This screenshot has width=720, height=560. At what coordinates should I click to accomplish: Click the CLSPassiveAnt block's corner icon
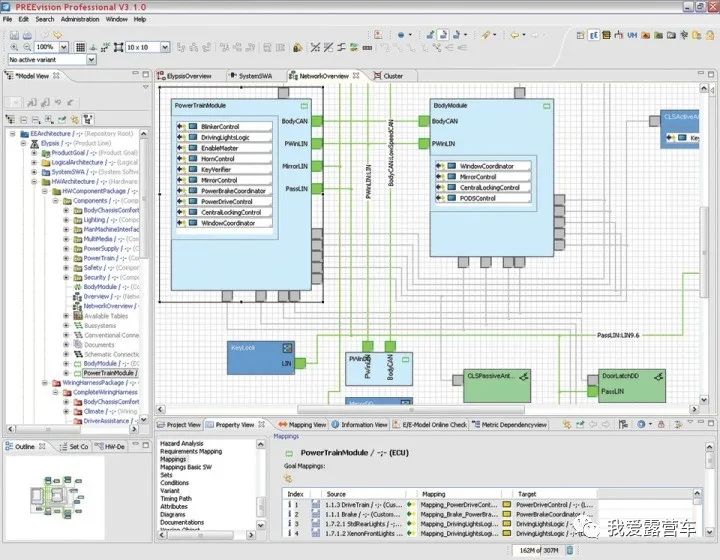click(x=523, y=376)
